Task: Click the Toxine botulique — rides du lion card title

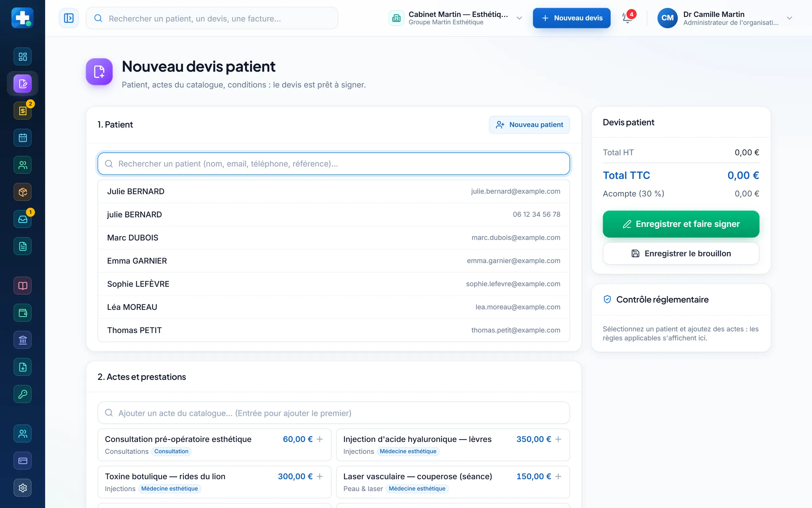Action: [x=165, y=477]
